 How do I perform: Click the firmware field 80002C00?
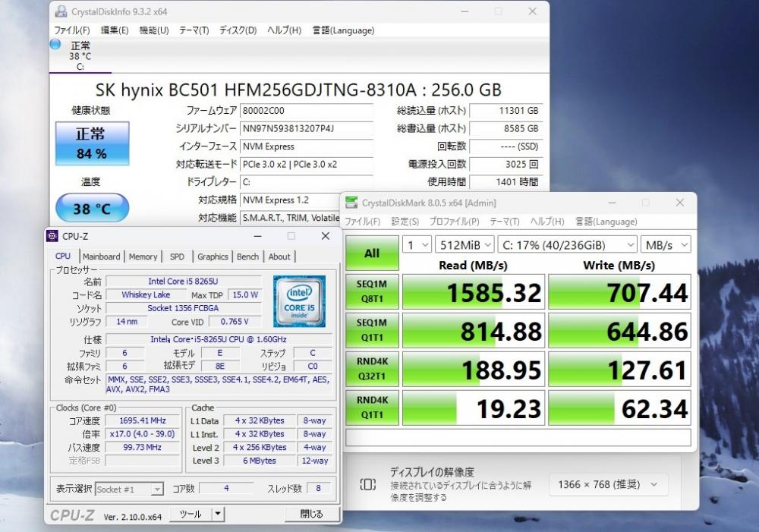point(307,111)
